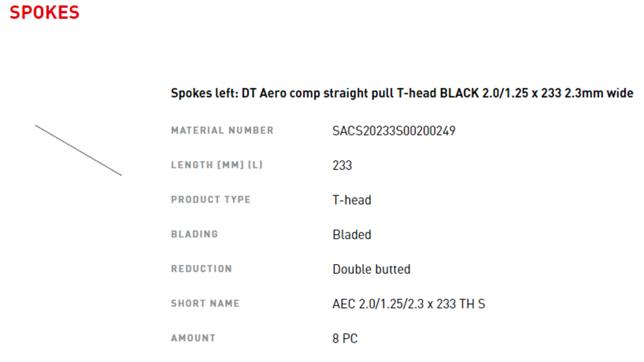Click the AMOUNT label

[193, 338]
